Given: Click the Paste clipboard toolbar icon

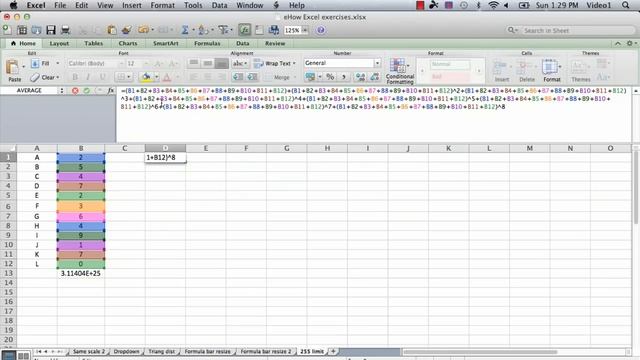Looking at the screenshot, I should click(x=111, y=30).
